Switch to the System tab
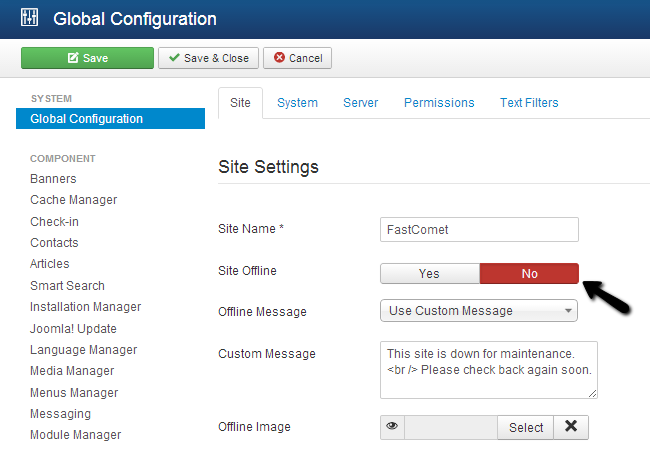The image size is (650, 449). 297,103
